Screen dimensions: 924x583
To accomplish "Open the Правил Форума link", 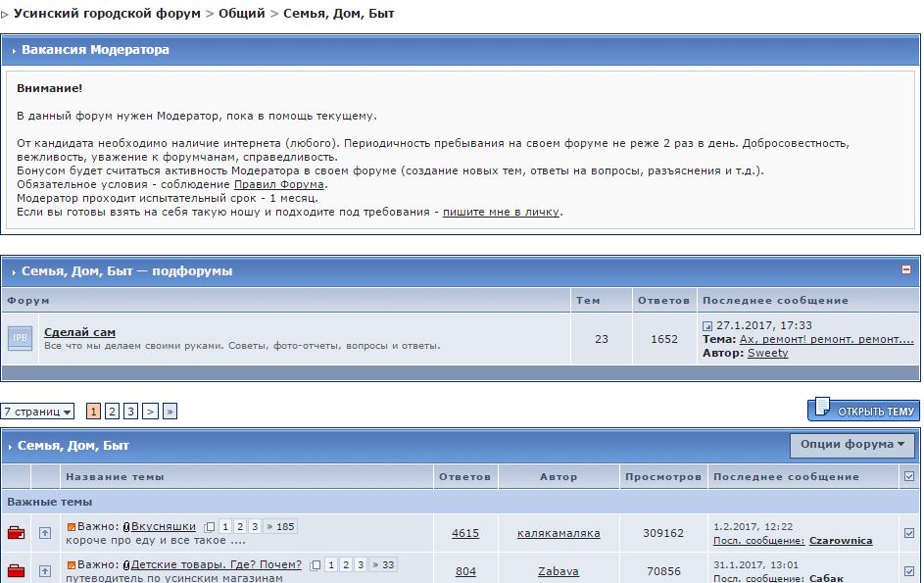I will (279, 184).
